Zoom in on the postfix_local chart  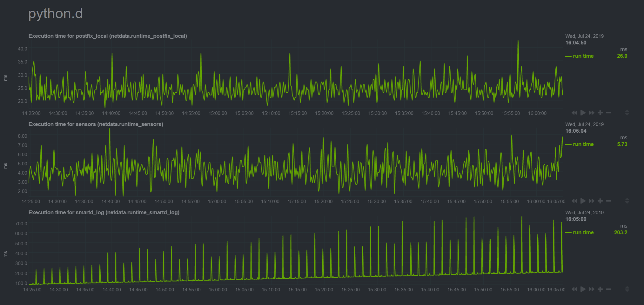(600, 113)
